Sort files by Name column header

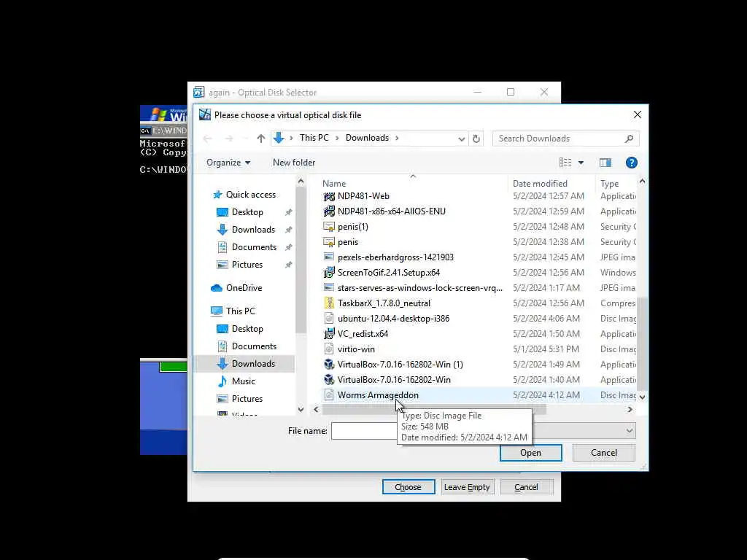tap(334, 183)
